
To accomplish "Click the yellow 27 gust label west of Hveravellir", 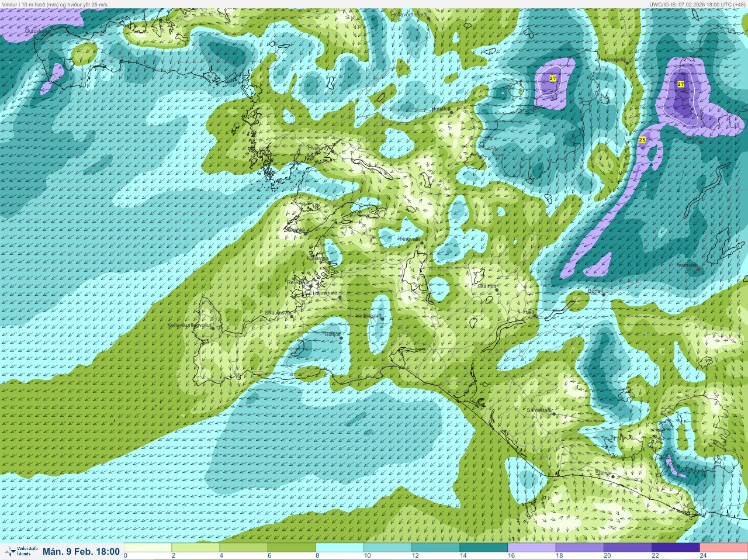I will 553,78.
